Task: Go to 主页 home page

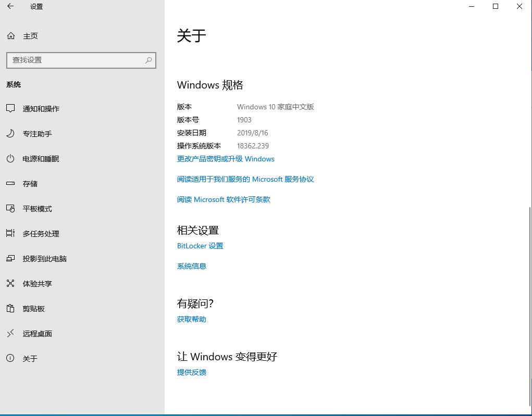Action: [31, 36]
